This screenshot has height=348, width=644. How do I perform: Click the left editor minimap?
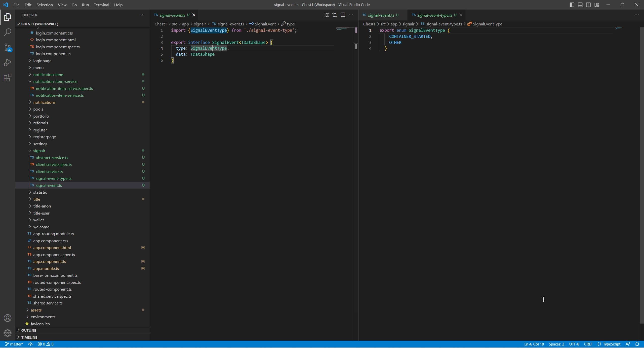coord(345,29)
